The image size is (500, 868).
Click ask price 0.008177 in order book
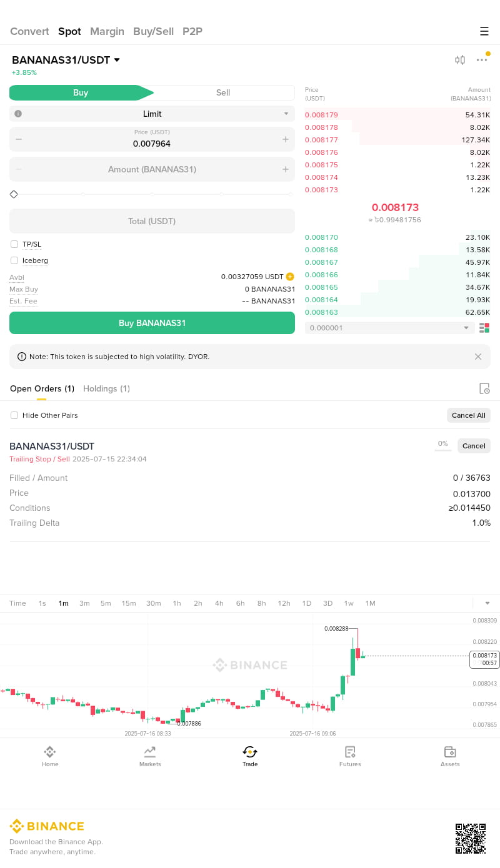321,140
